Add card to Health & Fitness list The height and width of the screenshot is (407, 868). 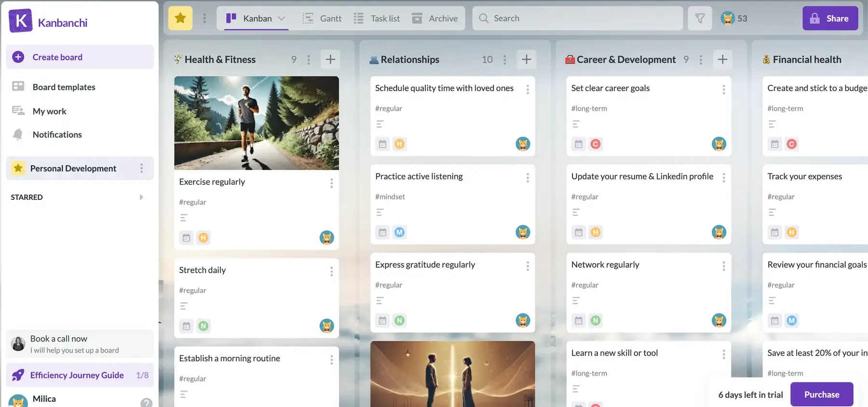point(330,59)
